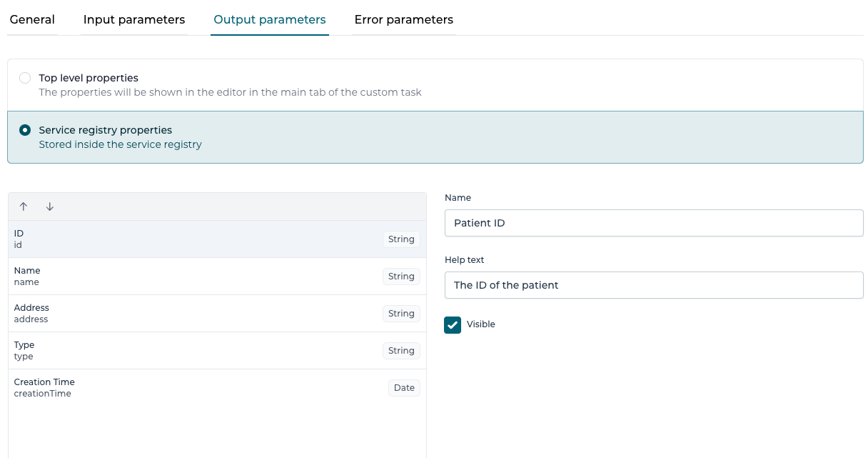Viewport: 868px width, 458px height.
Task: Uncheck the Visible checkbox
Action: (453, 324)
